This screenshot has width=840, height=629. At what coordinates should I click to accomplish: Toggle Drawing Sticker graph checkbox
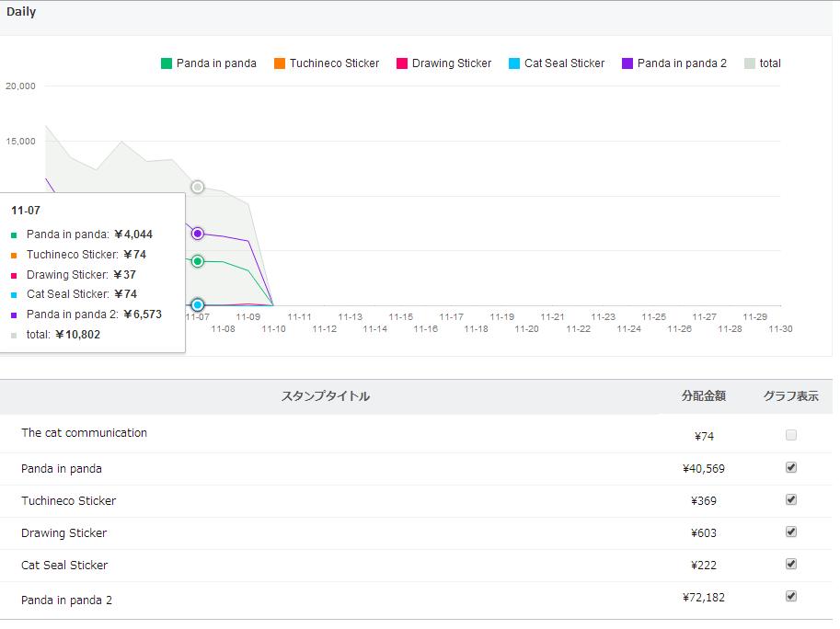pyautogui.click(x=791, y=532)
